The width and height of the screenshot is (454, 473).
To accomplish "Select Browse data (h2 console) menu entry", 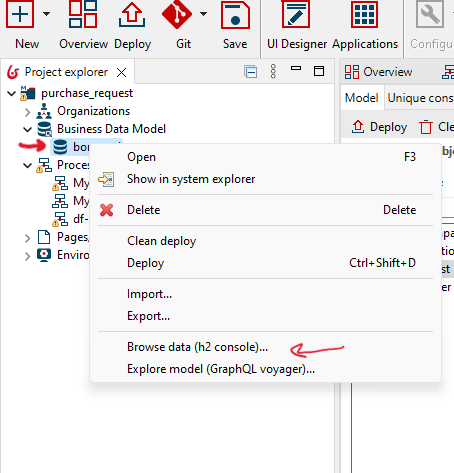I will [x=197, y=347].
